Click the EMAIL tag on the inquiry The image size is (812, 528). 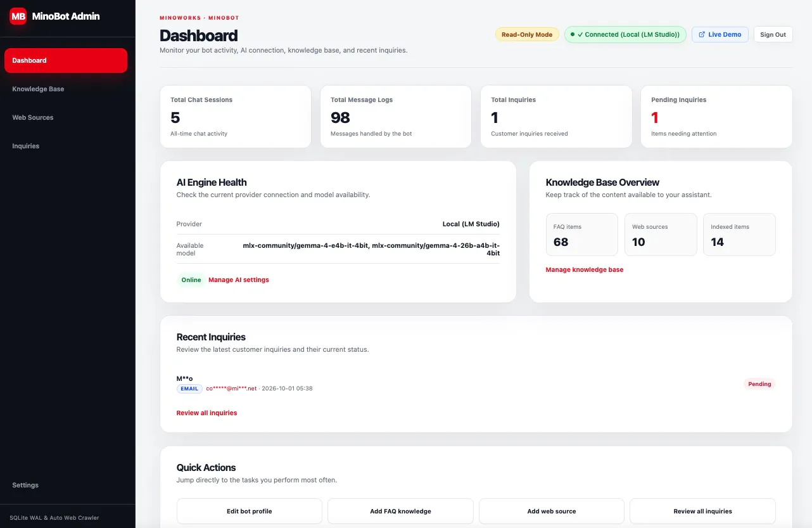pyautogui.click(x=189, y=389)
